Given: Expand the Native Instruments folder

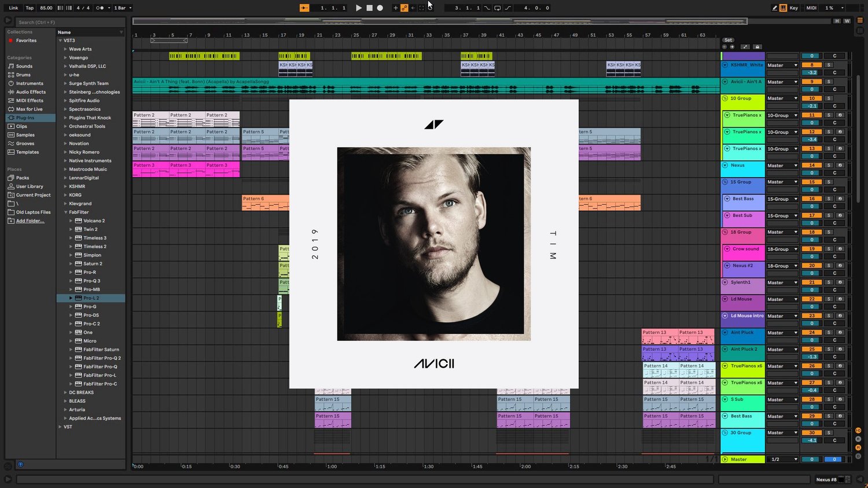Looking at the screenshot, I should tap(65, 161).
